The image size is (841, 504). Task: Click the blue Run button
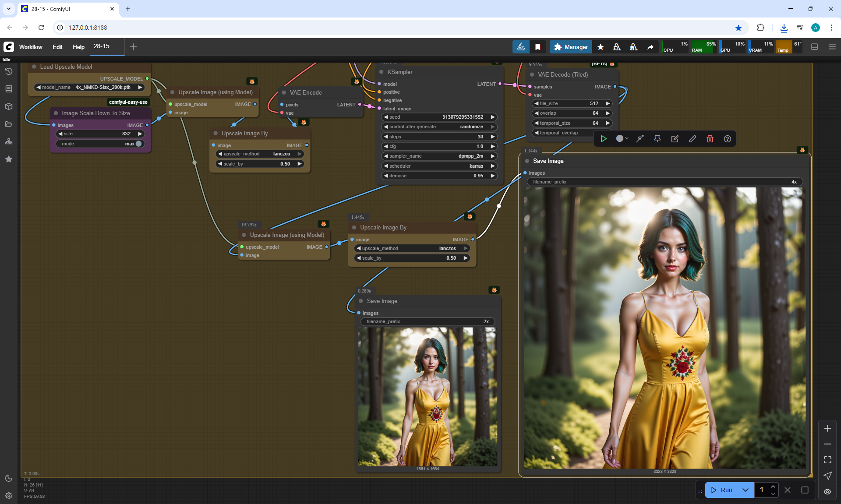pyautogui.click(x=722, y=490)
